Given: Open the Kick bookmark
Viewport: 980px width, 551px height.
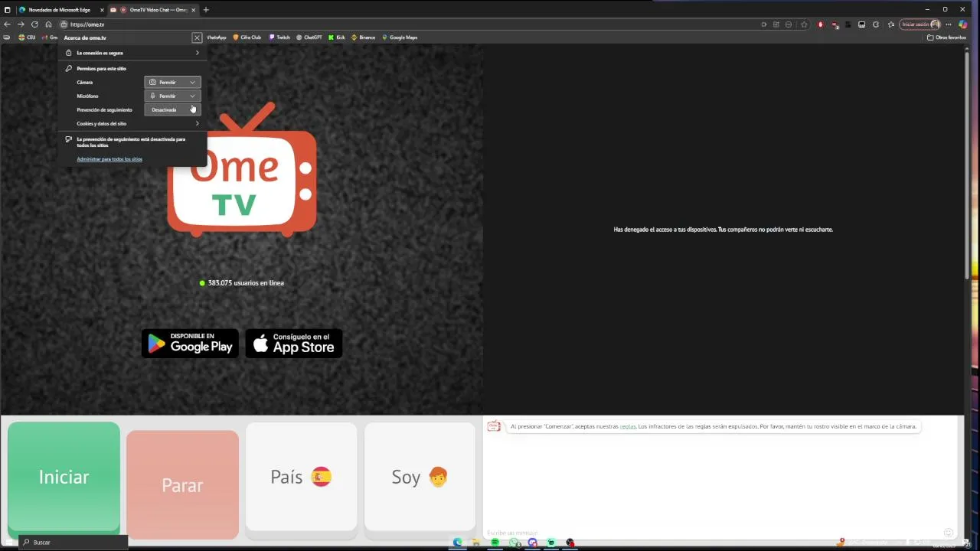Looking at the screenshot, I should point(336,37).
